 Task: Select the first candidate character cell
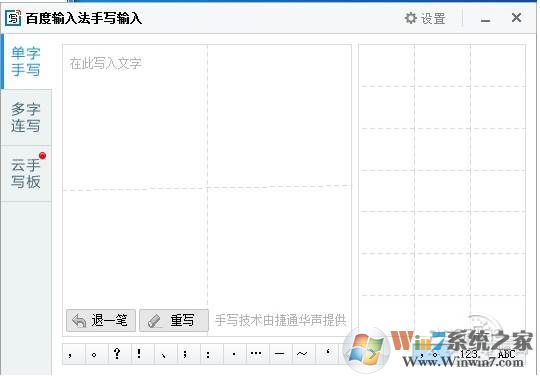(x=387, y=65)
